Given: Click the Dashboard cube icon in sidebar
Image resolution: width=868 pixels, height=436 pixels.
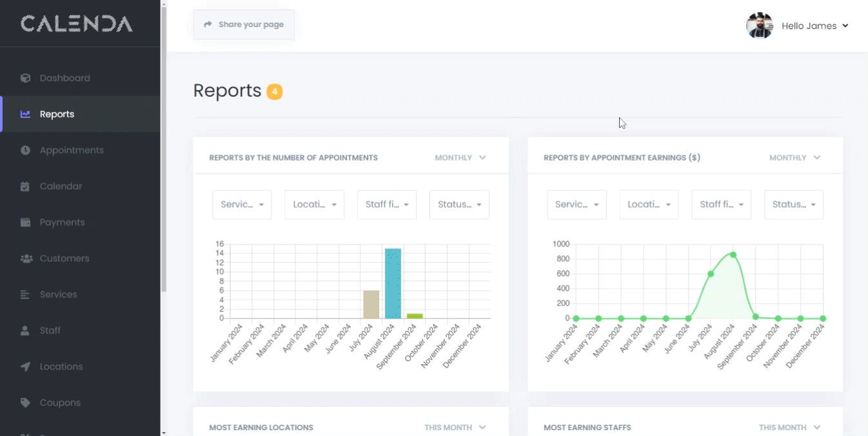Looking at the screenshot, I should pyautogui.click(x=25, y=78).
